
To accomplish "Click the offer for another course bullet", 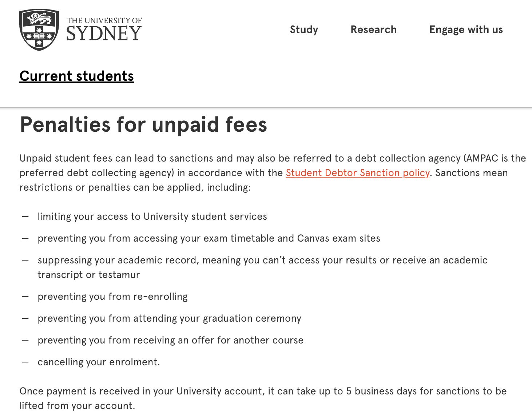I will pos(170,340).
